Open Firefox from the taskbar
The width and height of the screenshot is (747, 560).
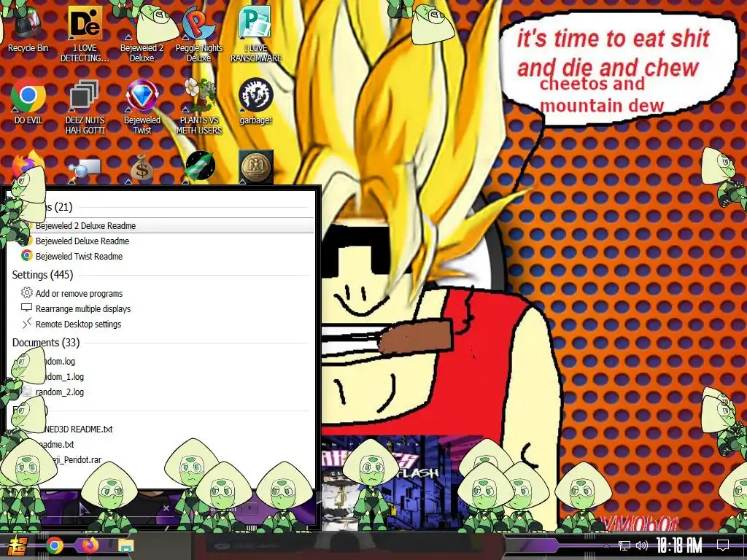90,545
